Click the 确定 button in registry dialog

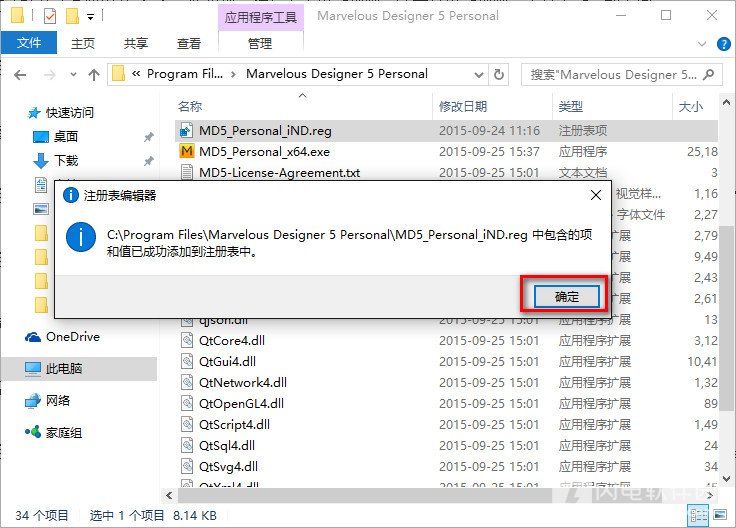(x=567, y=297)
